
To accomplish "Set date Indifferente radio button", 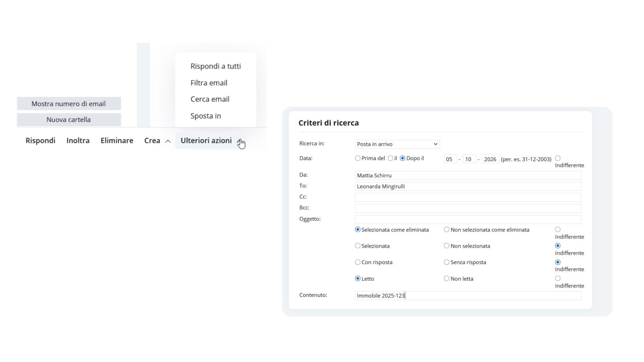I will [x=558, y=158].
